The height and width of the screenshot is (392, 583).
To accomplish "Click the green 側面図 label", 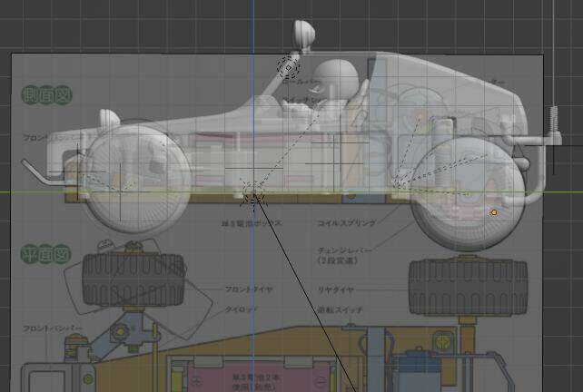I will point(46,93).
